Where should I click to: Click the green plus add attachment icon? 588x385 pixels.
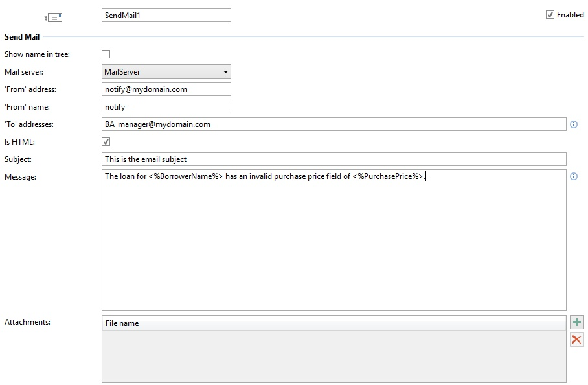point(576,322)
